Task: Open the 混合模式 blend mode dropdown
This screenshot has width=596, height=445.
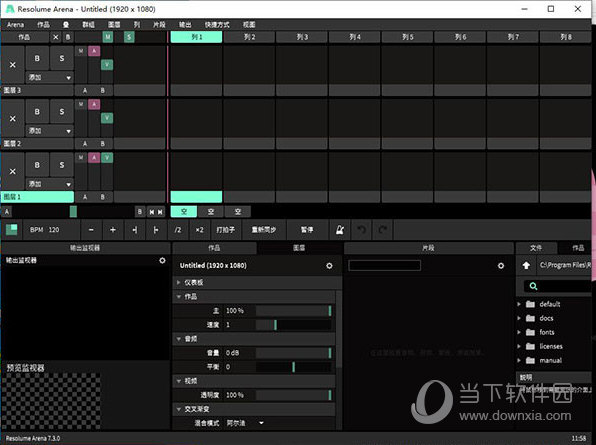Action: (245, 423)
